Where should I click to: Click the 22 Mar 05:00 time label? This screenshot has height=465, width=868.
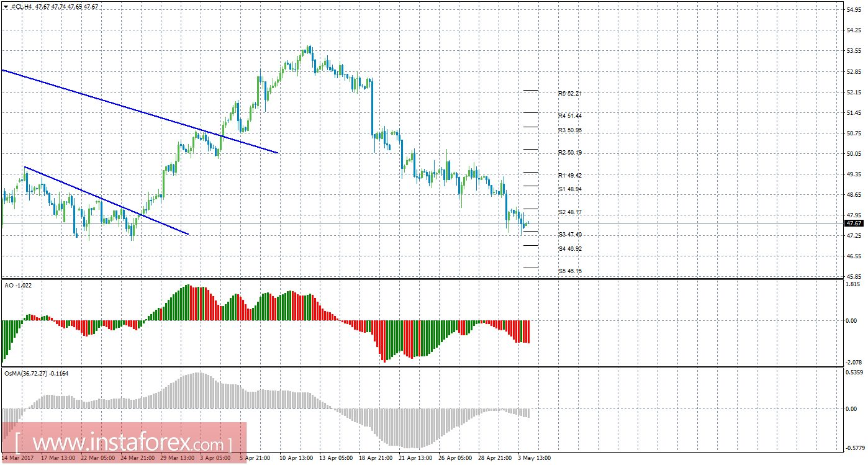tap(97, 459)
